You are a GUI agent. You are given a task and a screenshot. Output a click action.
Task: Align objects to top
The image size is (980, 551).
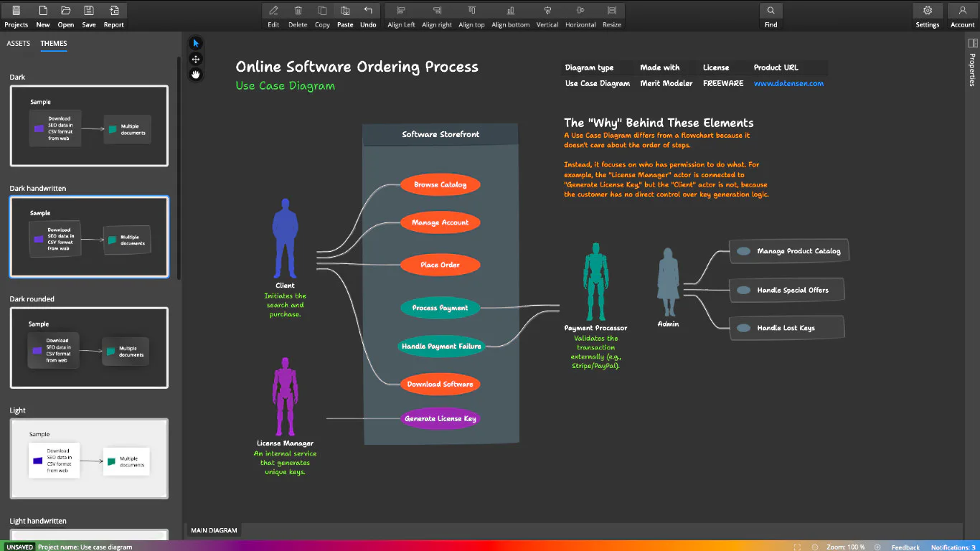(471, 16)
